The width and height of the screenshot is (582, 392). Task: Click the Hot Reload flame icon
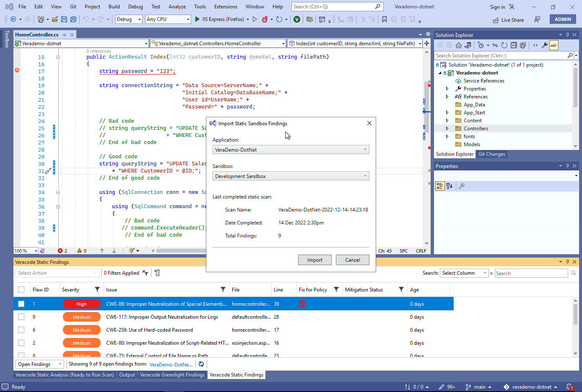tap(265, 19)
